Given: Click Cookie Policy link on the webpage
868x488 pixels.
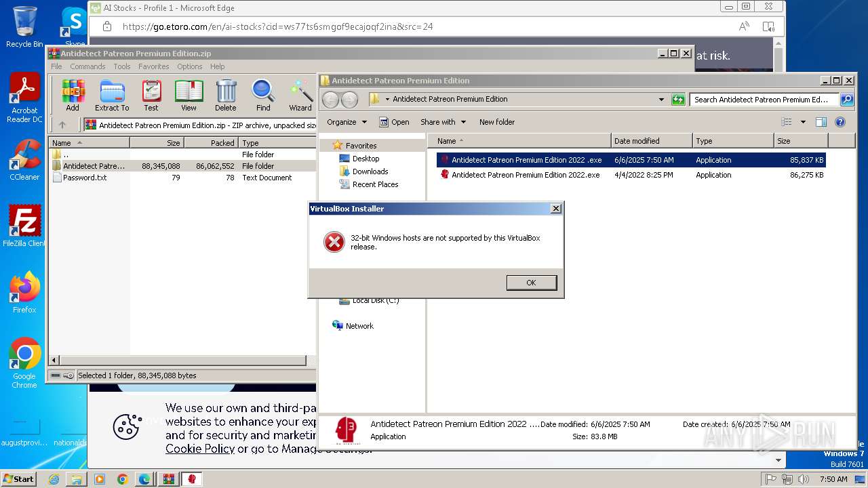Looking at the screenshot, I should tap(200, 449).
